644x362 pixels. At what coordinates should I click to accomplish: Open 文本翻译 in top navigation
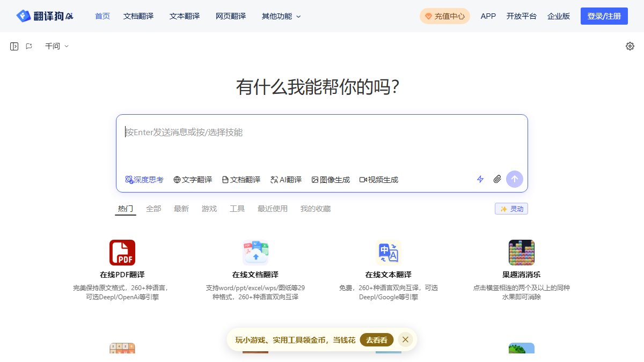tap(185, 16)
